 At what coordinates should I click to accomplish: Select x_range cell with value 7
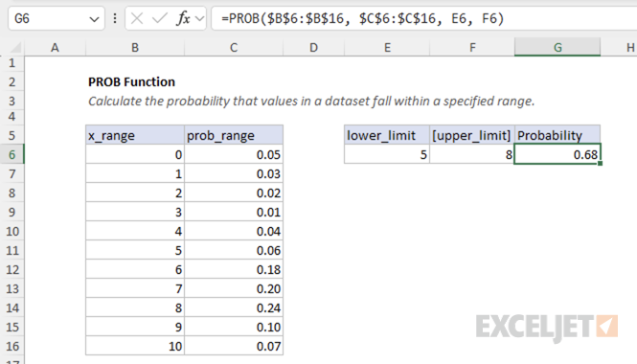pyautogui.click(x=135, y=288)
